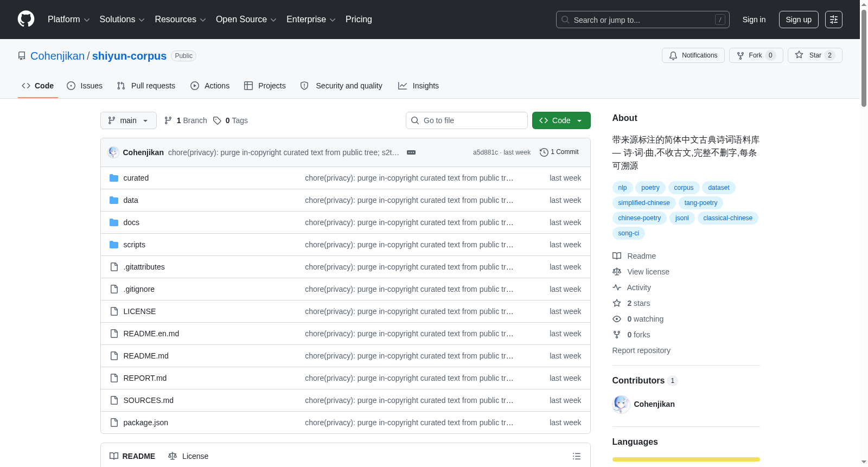868x467 pixels.
Task: Click the yellow Languages bar
Action: tap(686, 459)
